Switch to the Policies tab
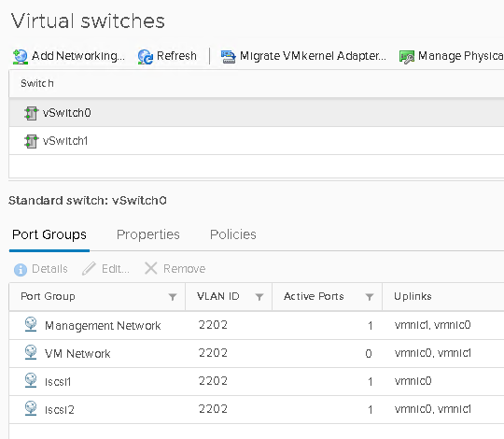The width and height of the screenshot is (504, 439). point(233,234)
